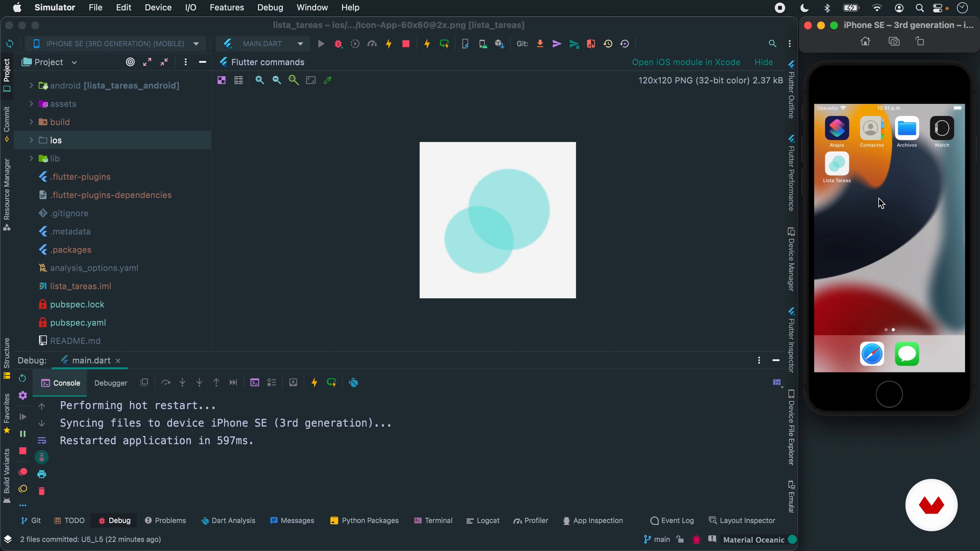Expand the android folder
The height and width of the screenshot is (551, 980).
(31, 85)
